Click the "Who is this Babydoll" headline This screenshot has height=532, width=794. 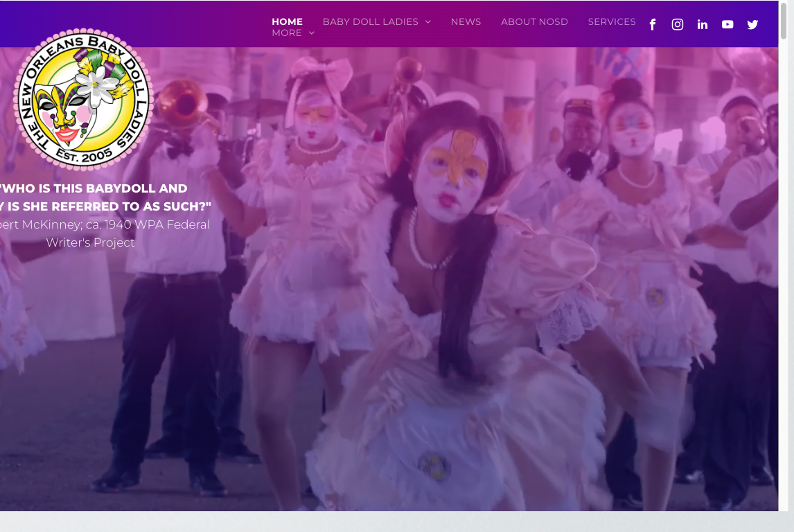[x=104, y=197]
